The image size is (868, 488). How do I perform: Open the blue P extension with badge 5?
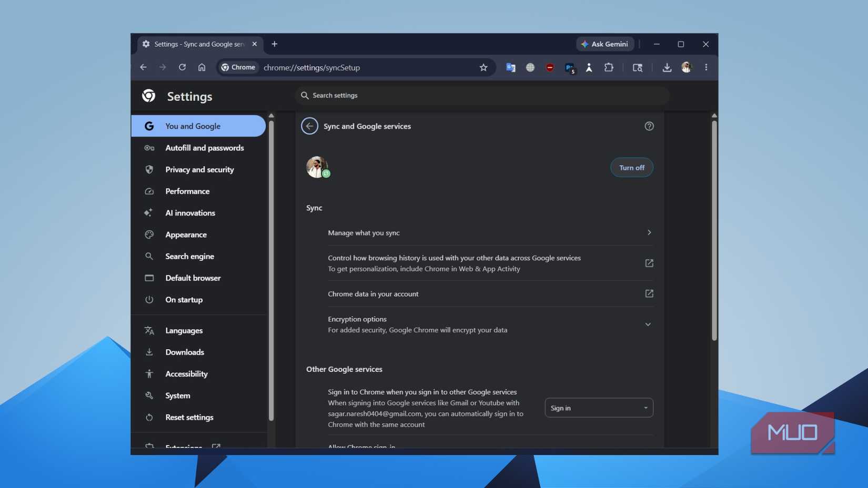[x=570, y=68]
